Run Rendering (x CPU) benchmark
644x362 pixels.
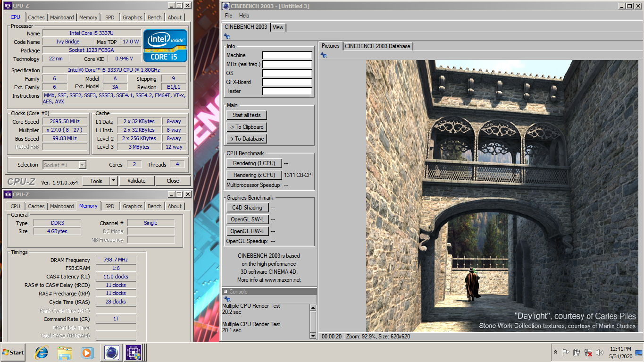click(254, 175)
